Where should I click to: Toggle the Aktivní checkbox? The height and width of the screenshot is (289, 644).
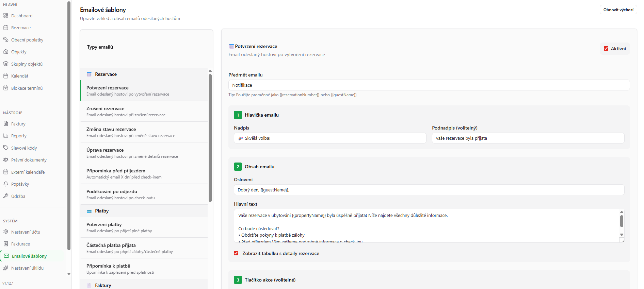(606, 49)
